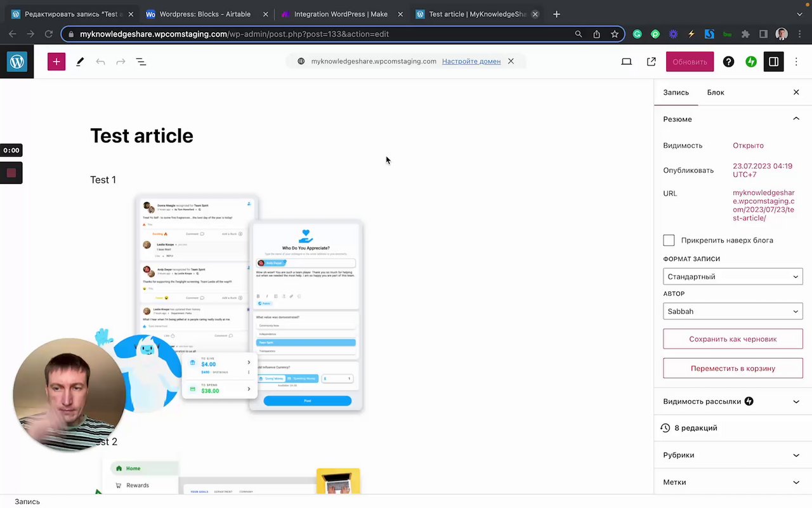Click browser forward arrow
This screenshot has width=812, height=508.
click(30, 34)
